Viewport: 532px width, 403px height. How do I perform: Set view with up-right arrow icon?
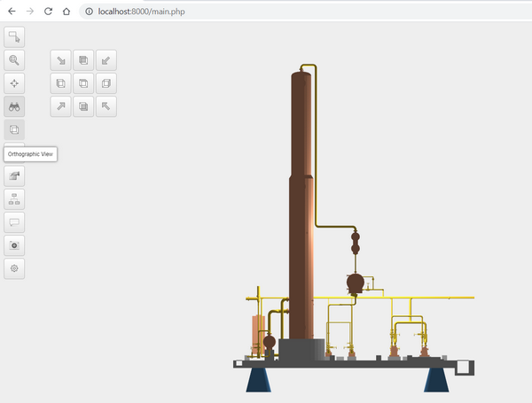(60, 106)
